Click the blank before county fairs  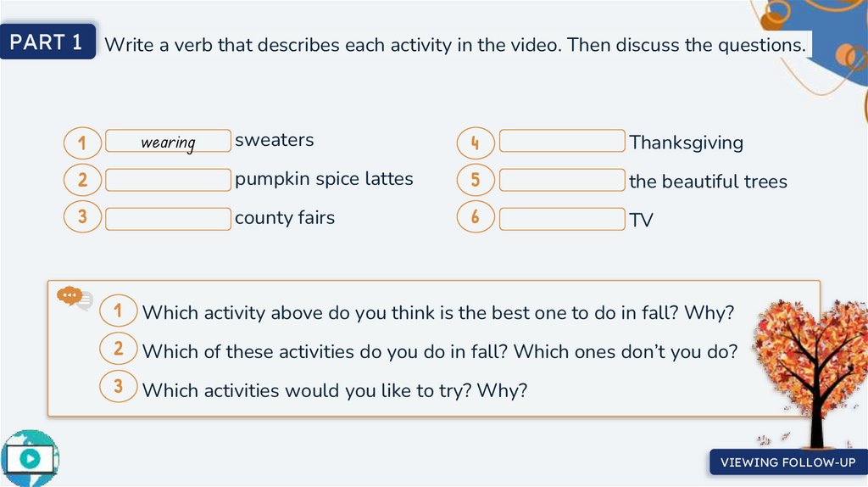click(168, 218)
